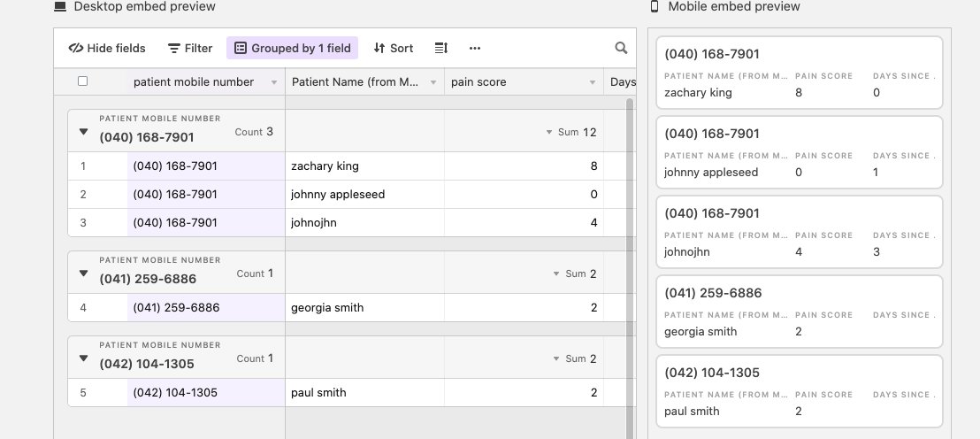Open pain score column dropdown arrow
The height and width of the screenshot is (439, 980).
(x=593, y=82)
